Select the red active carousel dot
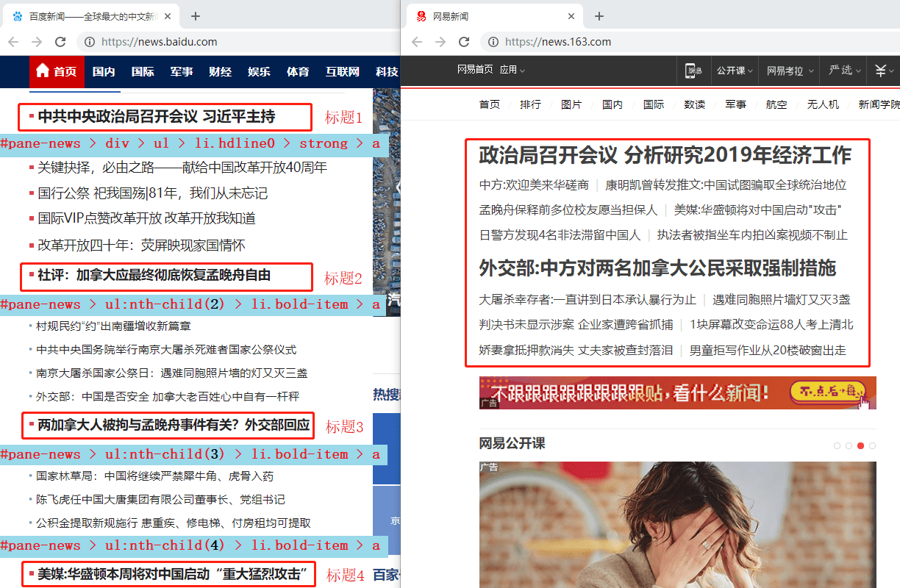 860,445
